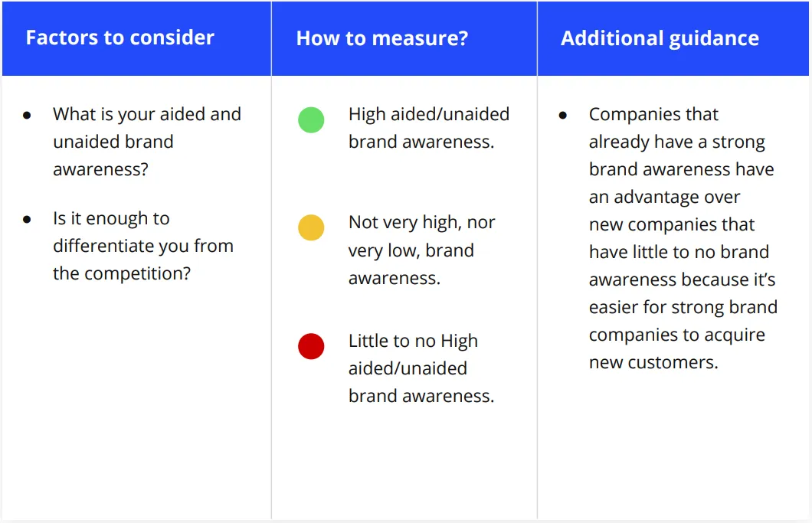Click the red status circle
812x523 pixels.
(311, 346)
